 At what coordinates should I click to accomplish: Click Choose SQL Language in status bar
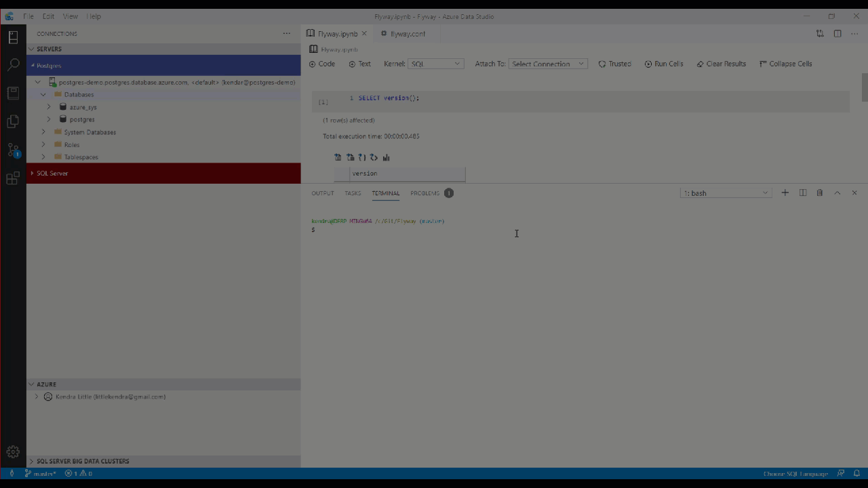[795, 473]
